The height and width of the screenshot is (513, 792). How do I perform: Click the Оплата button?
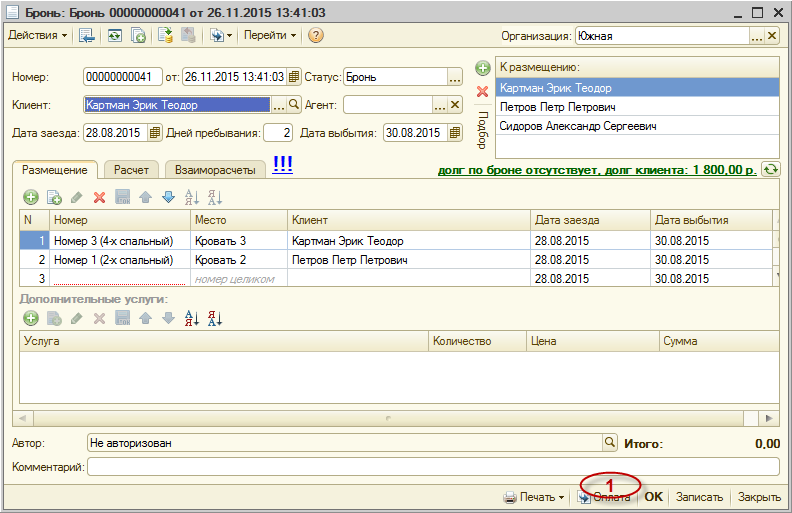coord(605,497)
